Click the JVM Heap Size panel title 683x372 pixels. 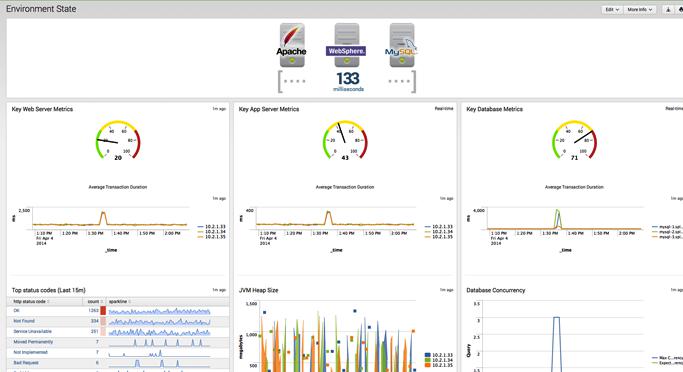point(258,290)
